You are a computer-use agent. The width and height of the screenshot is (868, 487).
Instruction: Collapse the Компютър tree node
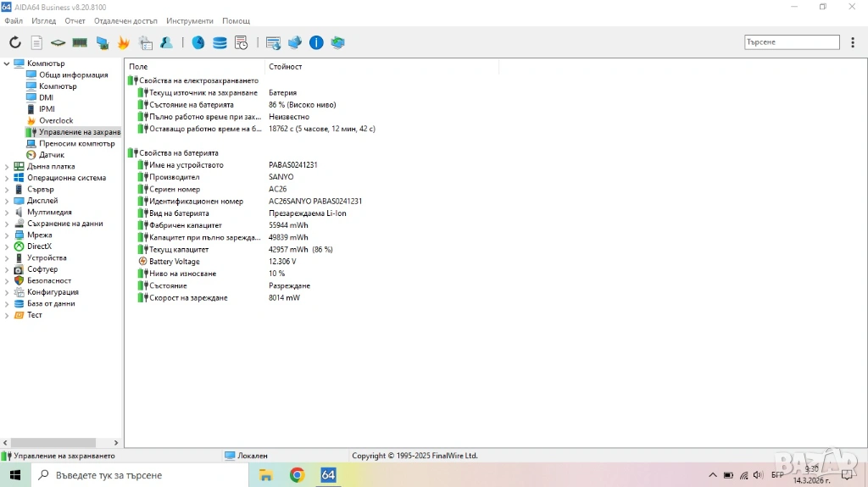pyautogui.click(x=7, y=64)
